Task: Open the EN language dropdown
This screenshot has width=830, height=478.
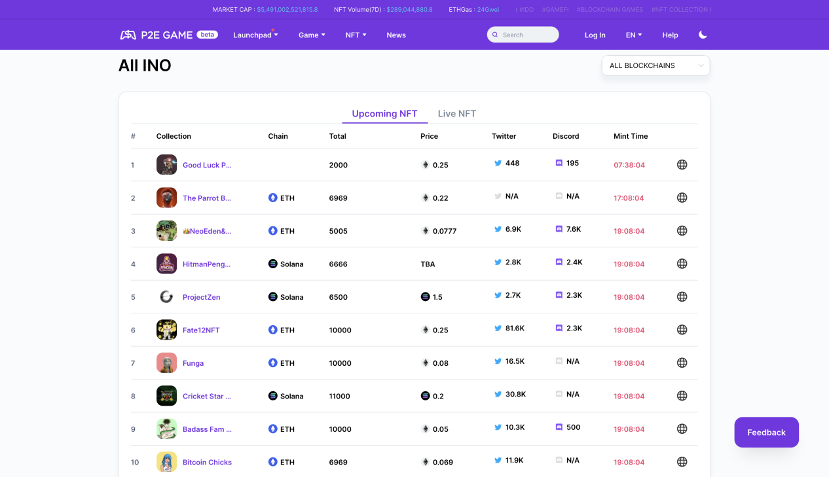Action: tap(634, 35)
